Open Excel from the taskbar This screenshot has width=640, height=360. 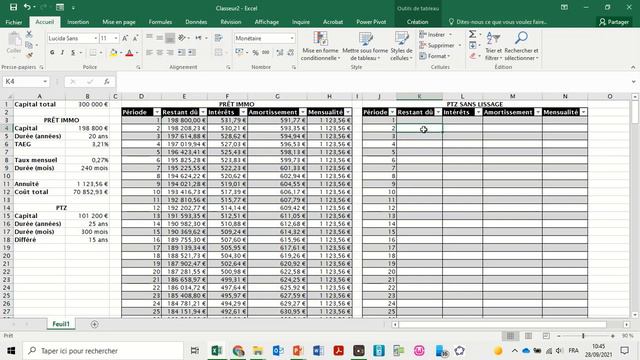[x=216, y=351]
